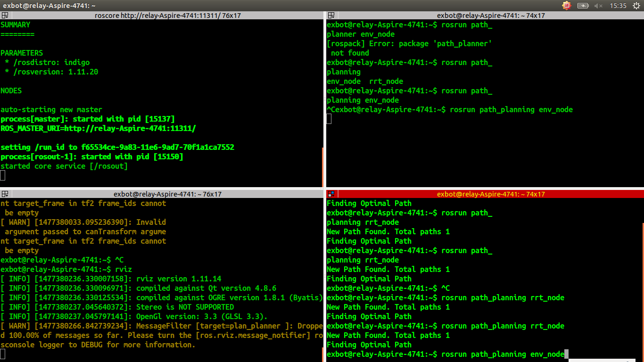Image resolution: width=644 pixels, height=362 pixels.
Task: Click the 'compiled against Qt version 4.8.6' line
Action: (x=139, y=288)
